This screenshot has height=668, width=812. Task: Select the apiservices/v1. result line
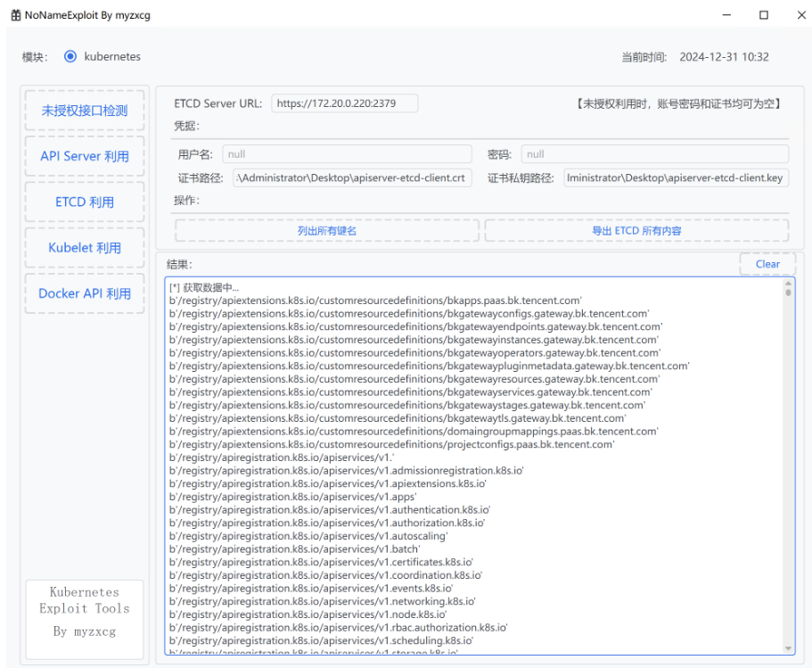282,458
